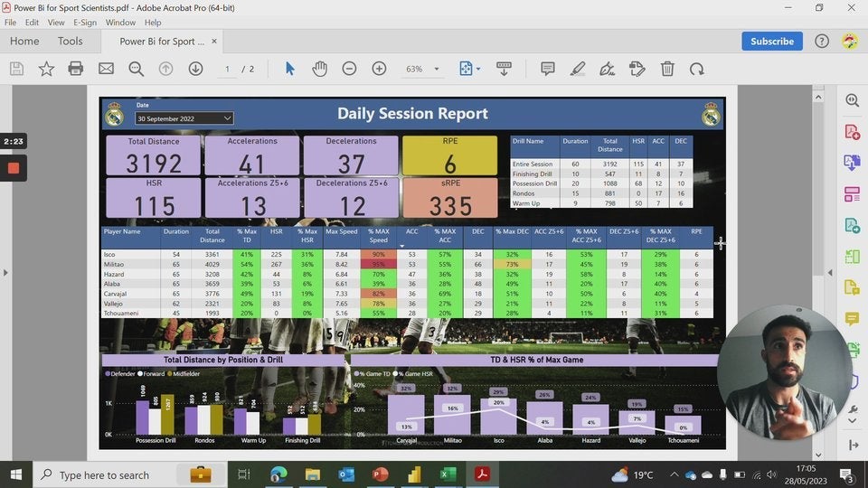Open the Find text magnifier tool

point(137,69)
